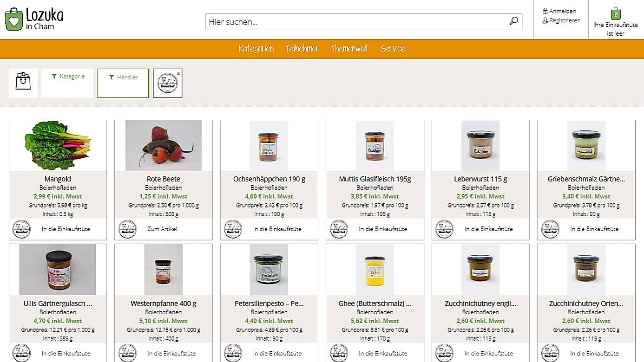Open the green shopping bag cart icon
Image resolution: width=644 pixels, height=362 pixels.
[x=616, y=13]
